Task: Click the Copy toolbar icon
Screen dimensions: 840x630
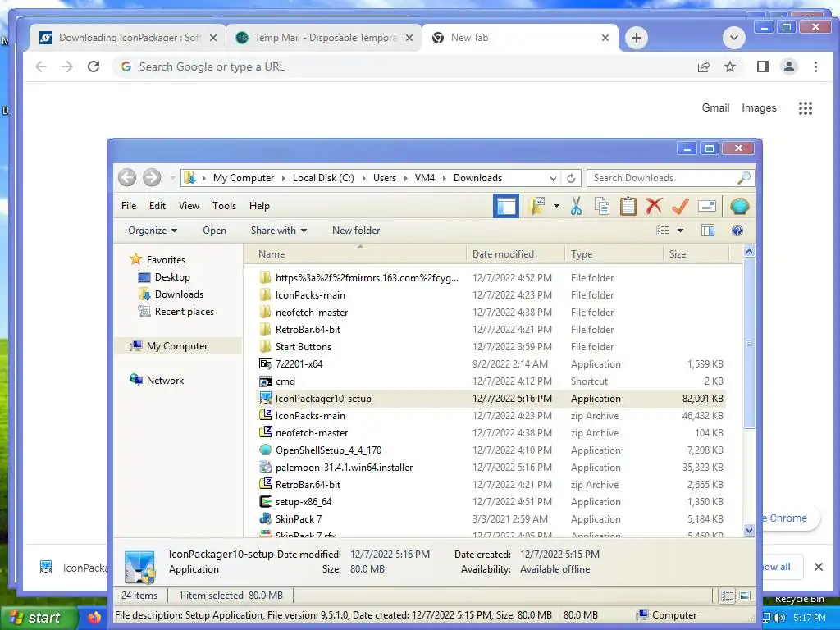Action: pos(602,206)
